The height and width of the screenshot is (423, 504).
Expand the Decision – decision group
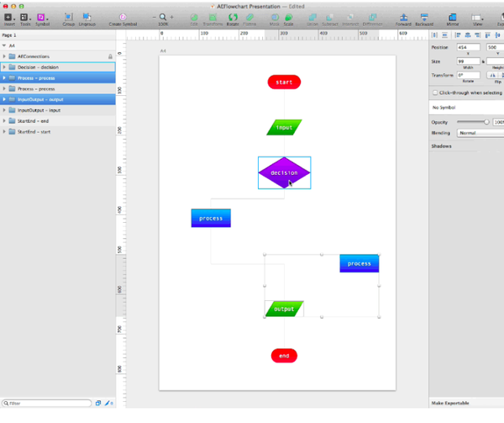click(x=4, y=67)
